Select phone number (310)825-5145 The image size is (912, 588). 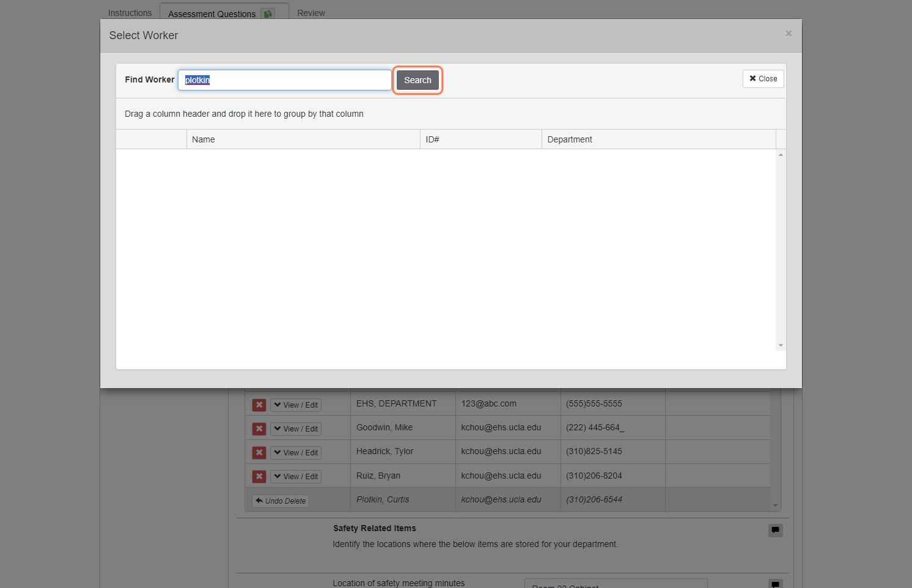[x=594, y=451]
